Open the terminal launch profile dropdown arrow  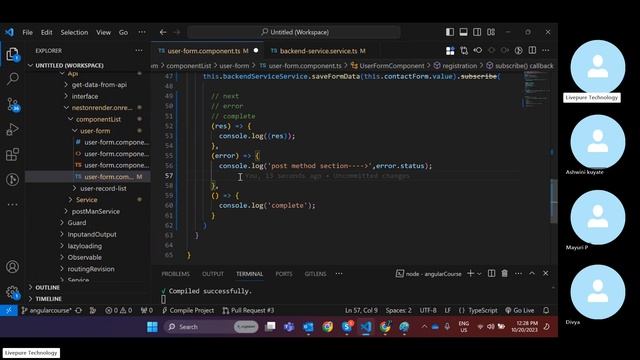click(x=479, y=274)
